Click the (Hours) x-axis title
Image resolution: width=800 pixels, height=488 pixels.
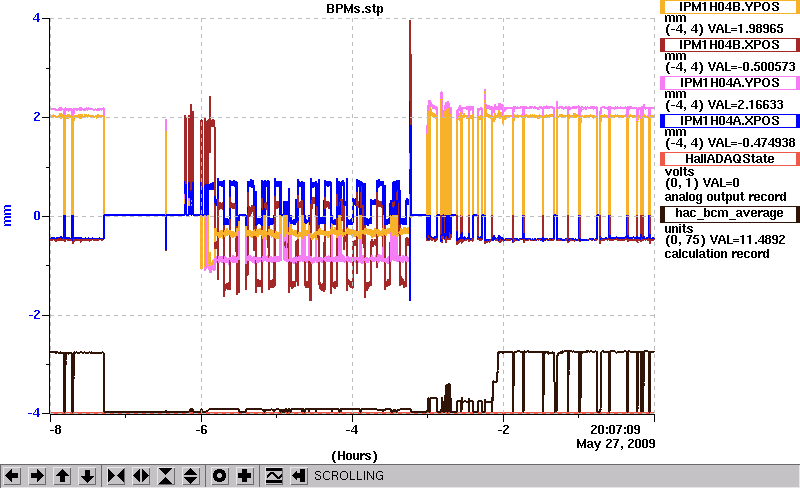pos(355,456)
